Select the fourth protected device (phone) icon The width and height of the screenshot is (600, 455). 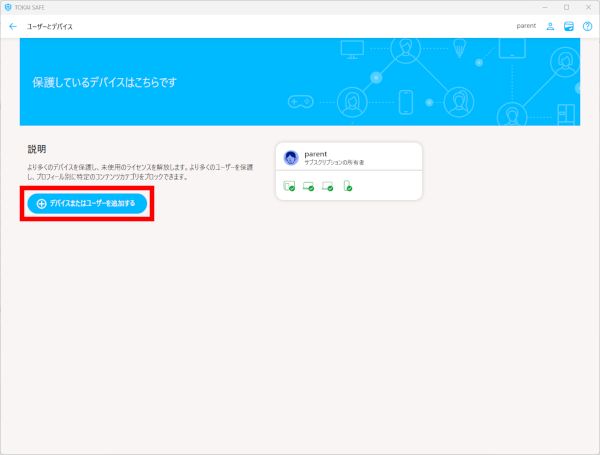coord(347,186)
